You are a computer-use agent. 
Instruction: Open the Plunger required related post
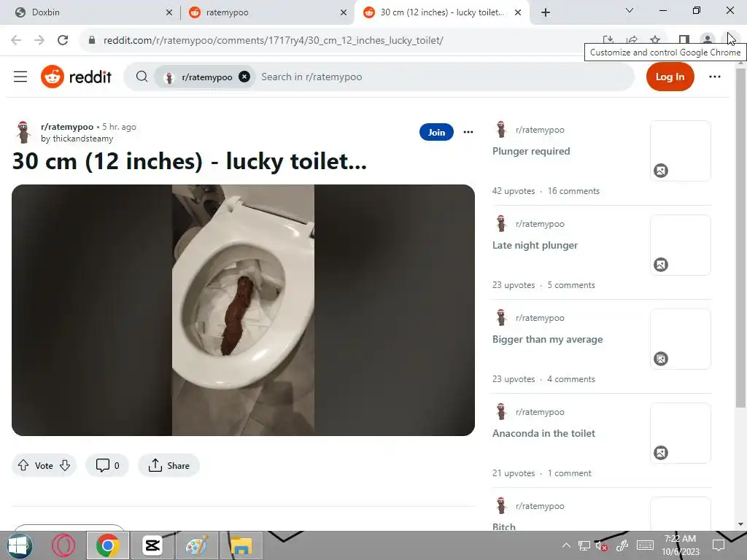[x=531, y=151]
